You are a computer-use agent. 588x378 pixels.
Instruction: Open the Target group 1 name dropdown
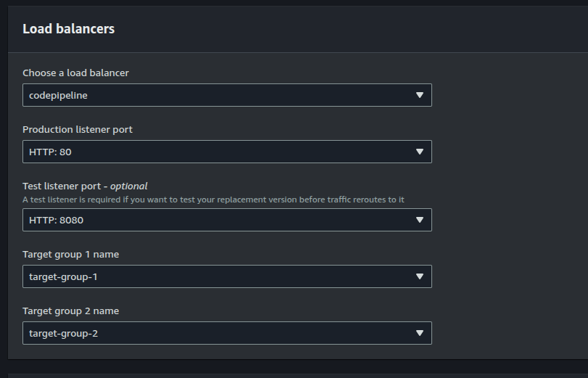[227, 276]
